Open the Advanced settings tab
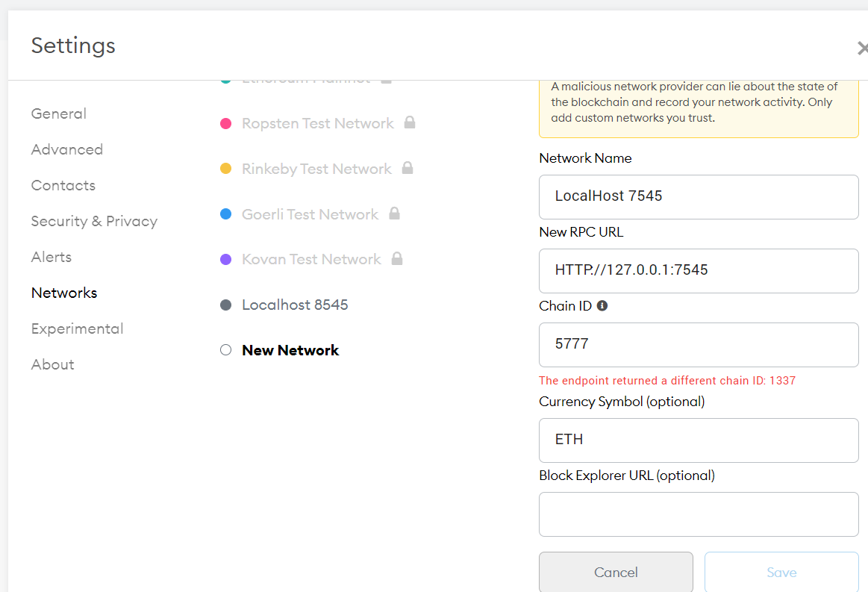 pos(67,149)
